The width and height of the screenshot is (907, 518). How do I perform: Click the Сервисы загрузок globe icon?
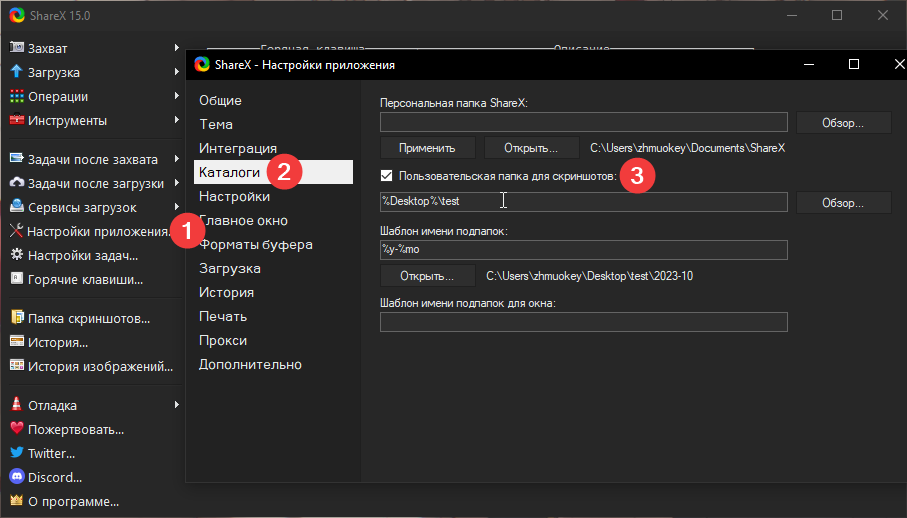point(17,206)
